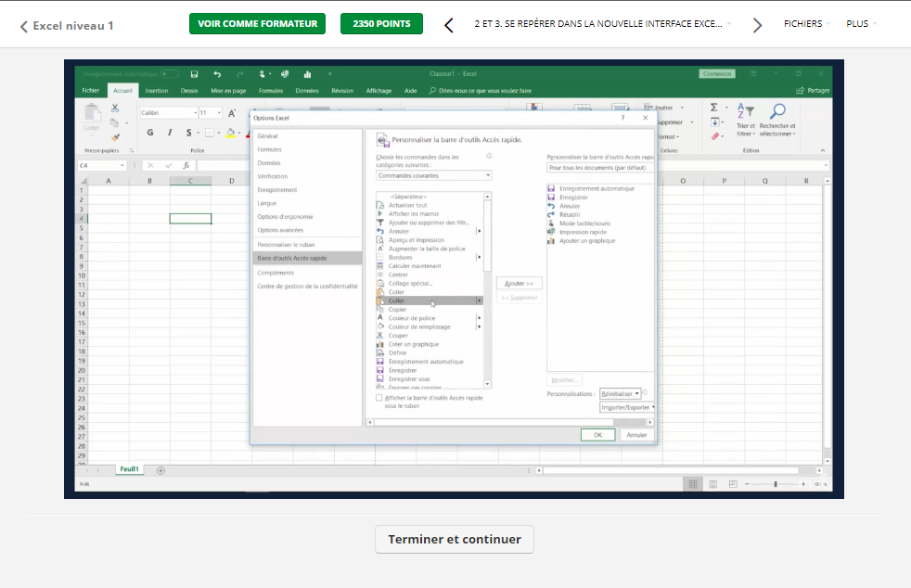Click the quick print icon in title bar
Image resolution: width=911 pixels, height=588 pixels.
(285, 74)
